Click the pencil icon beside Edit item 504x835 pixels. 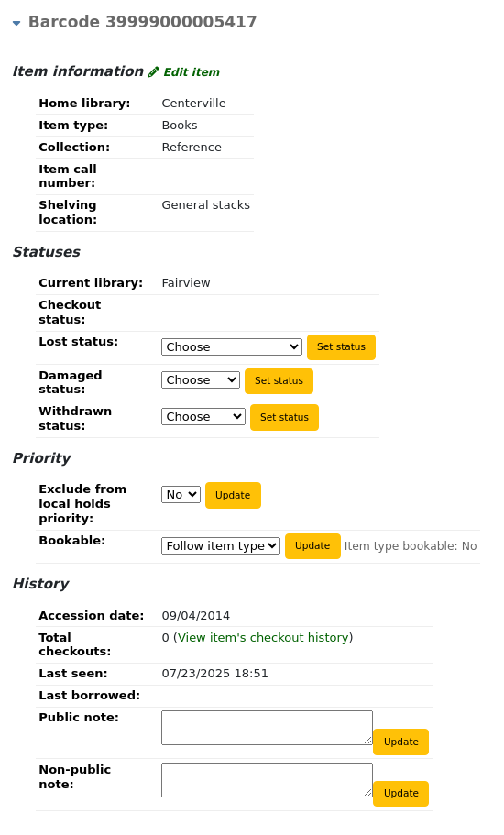153,71
